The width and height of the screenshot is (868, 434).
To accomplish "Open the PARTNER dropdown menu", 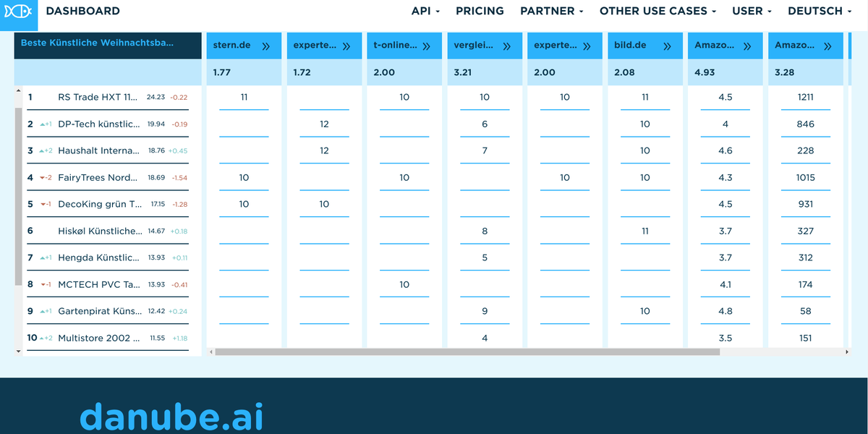I will click(552, 11).
